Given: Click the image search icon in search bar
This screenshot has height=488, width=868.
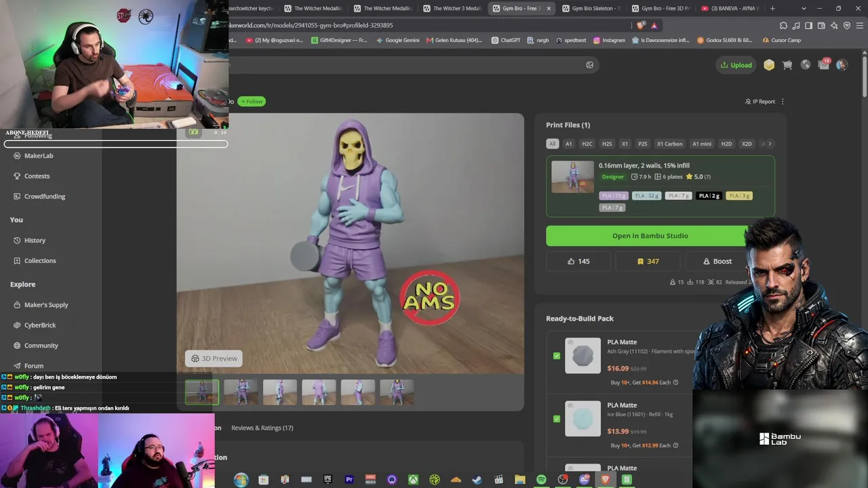Looking at the screenshot, I should click(590, 65).
